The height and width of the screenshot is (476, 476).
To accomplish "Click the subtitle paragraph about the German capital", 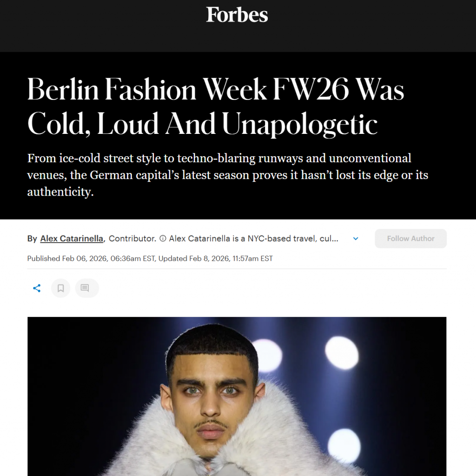I will click(228, 175).
